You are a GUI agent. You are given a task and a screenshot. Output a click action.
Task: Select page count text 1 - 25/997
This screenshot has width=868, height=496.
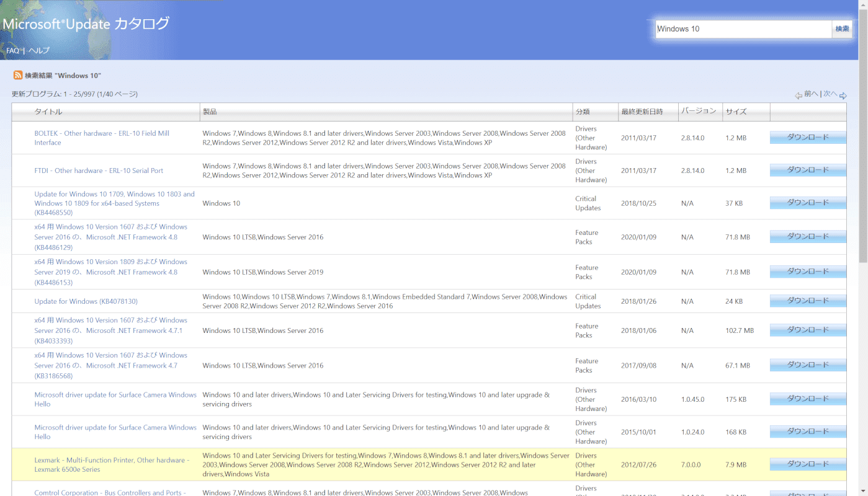74,94
